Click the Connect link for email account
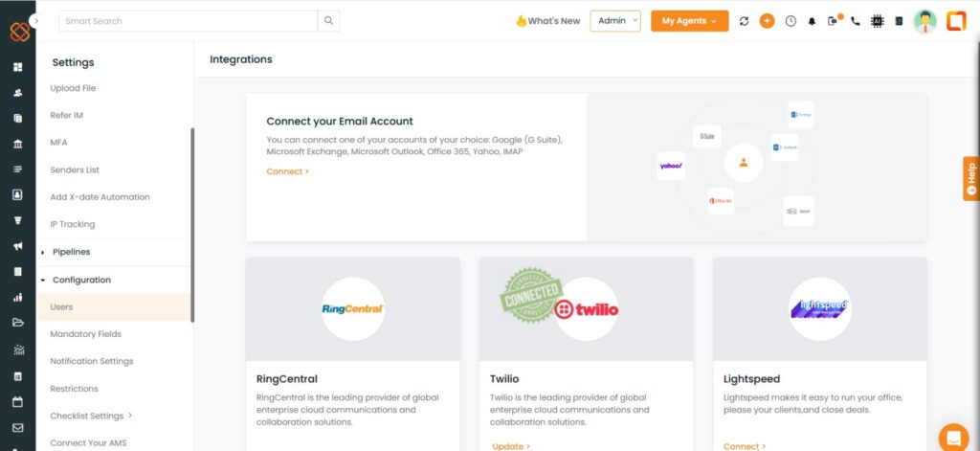 click(x=287, y=171)
